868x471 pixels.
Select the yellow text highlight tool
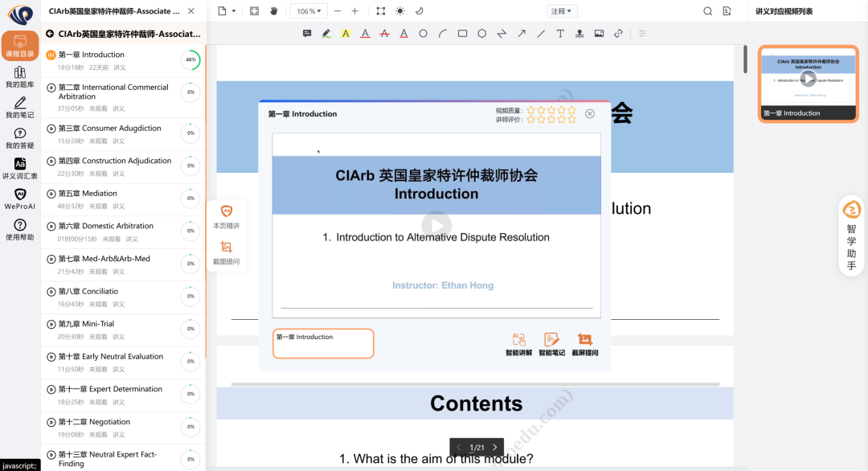point(346,34)
